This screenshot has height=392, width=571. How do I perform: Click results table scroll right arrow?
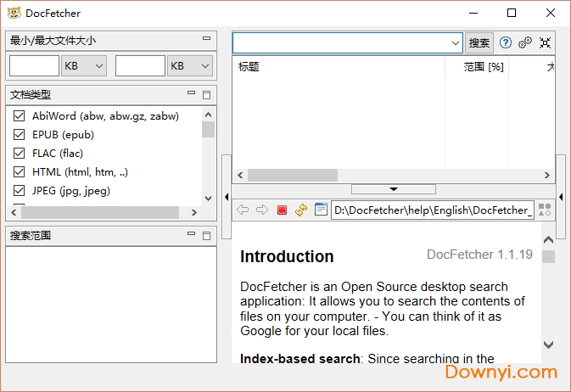[547, 176]
